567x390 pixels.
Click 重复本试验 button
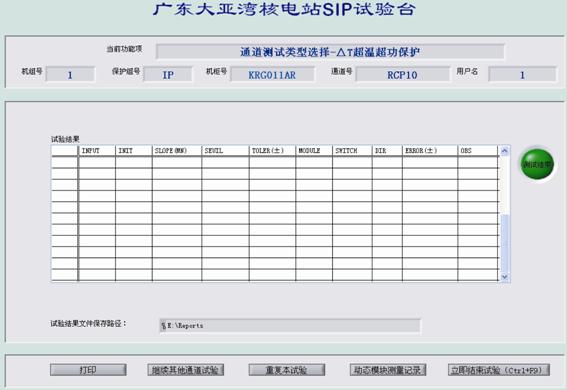286,370
